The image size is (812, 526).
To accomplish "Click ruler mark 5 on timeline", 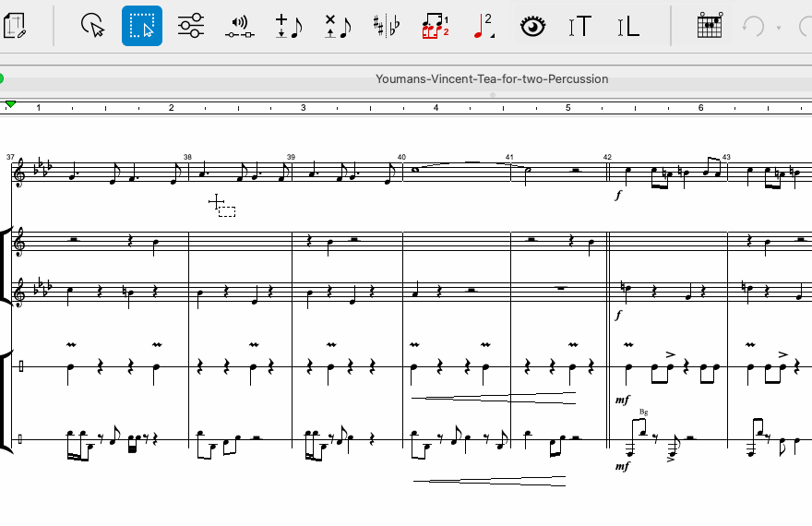I will click(568, 108).
